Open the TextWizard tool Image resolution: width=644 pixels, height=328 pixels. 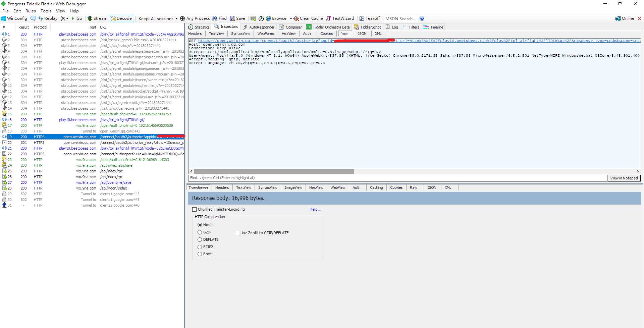[x=340, y=18]
